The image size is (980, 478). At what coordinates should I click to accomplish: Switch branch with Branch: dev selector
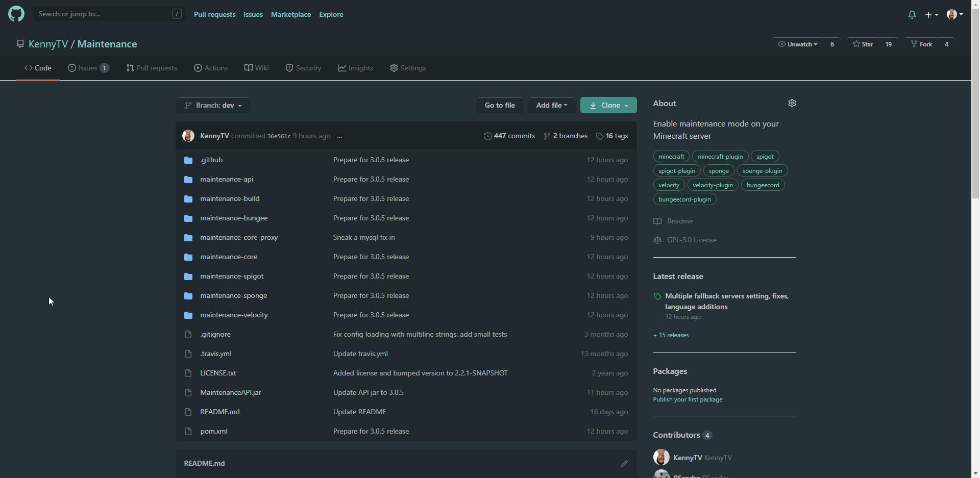213,105
